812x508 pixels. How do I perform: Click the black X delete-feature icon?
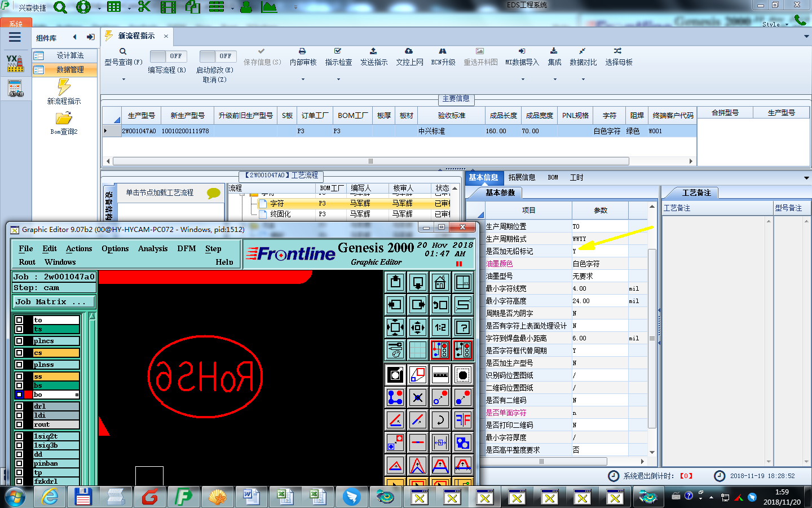(418, 397)
